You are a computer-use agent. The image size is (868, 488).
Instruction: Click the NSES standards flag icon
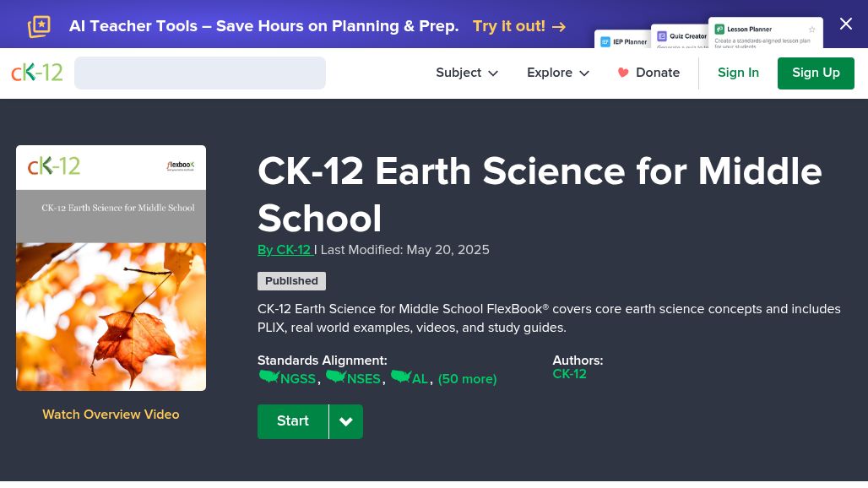point(335,377)
